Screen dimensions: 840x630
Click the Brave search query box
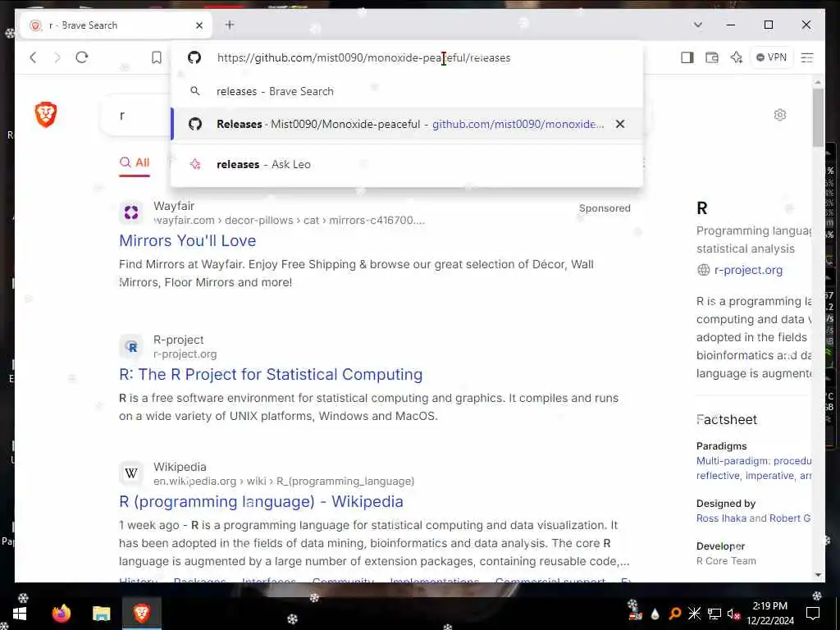tap(137, 116)
